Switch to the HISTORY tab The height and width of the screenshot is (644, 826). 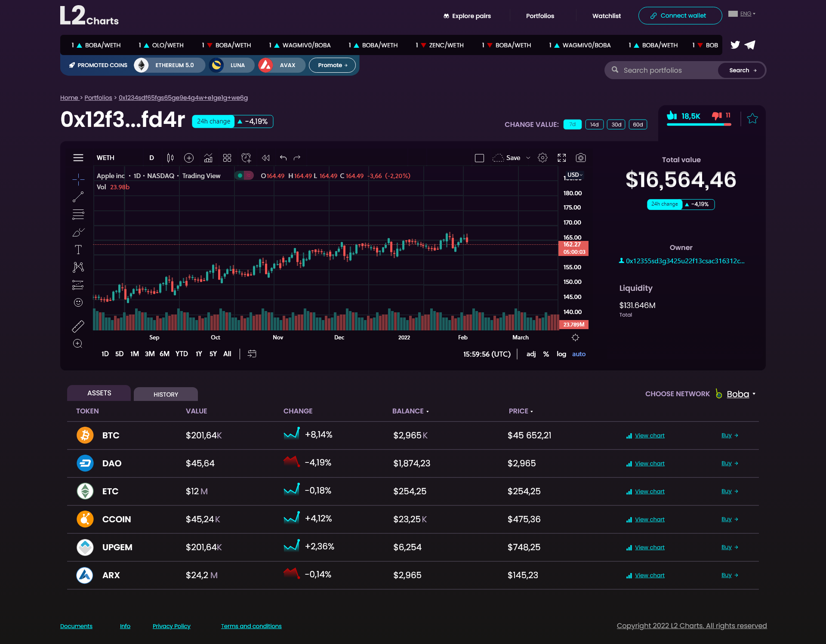[166, 394]
